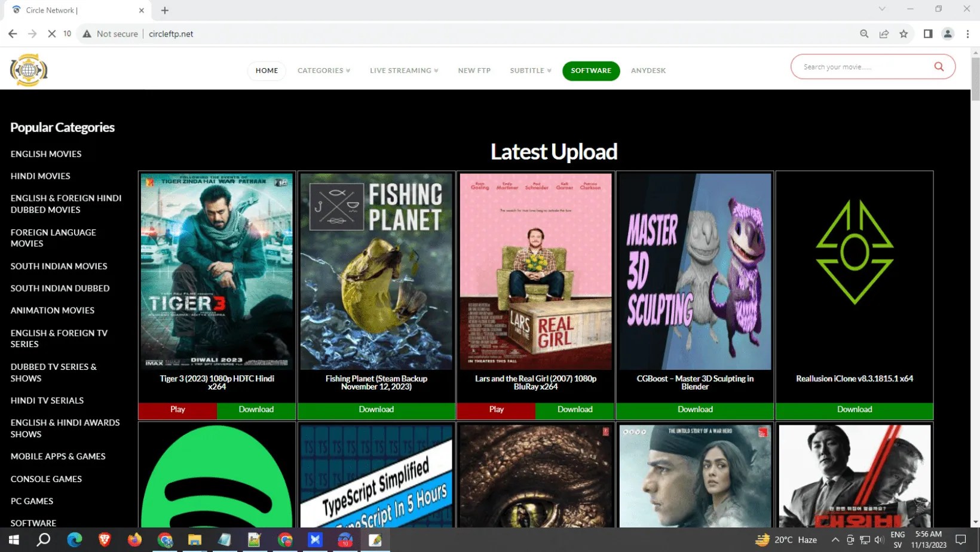Bookmark this page with the star icon

tap(904, 33)
